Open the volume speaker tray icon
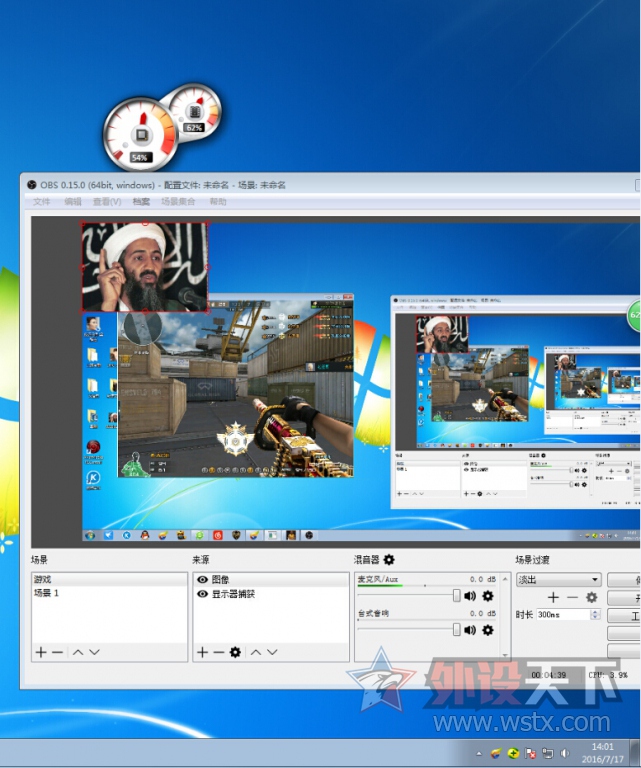The height and width of the screenshot is (768, 641). pyautogui.click(x=565, y=753)
